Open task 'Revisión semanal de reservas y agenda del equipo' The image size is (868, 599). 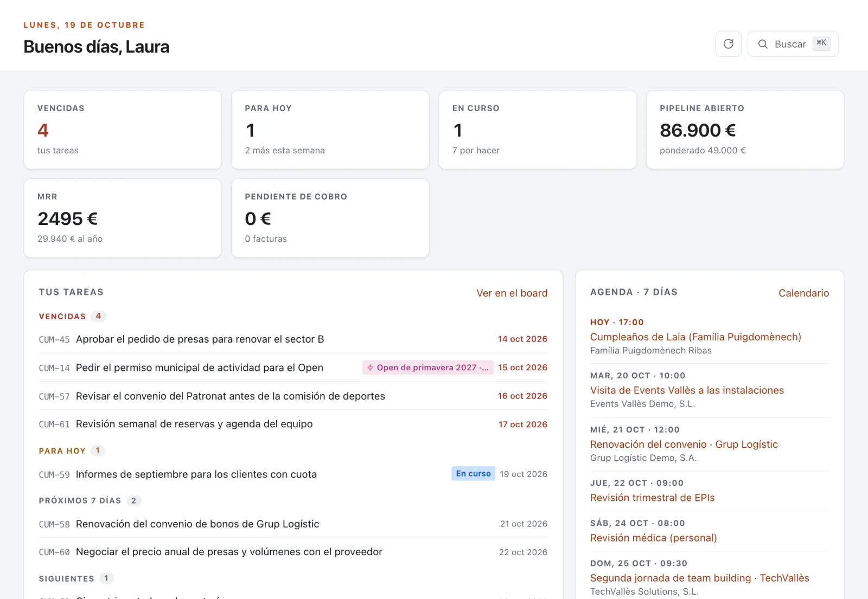point(293,424)
